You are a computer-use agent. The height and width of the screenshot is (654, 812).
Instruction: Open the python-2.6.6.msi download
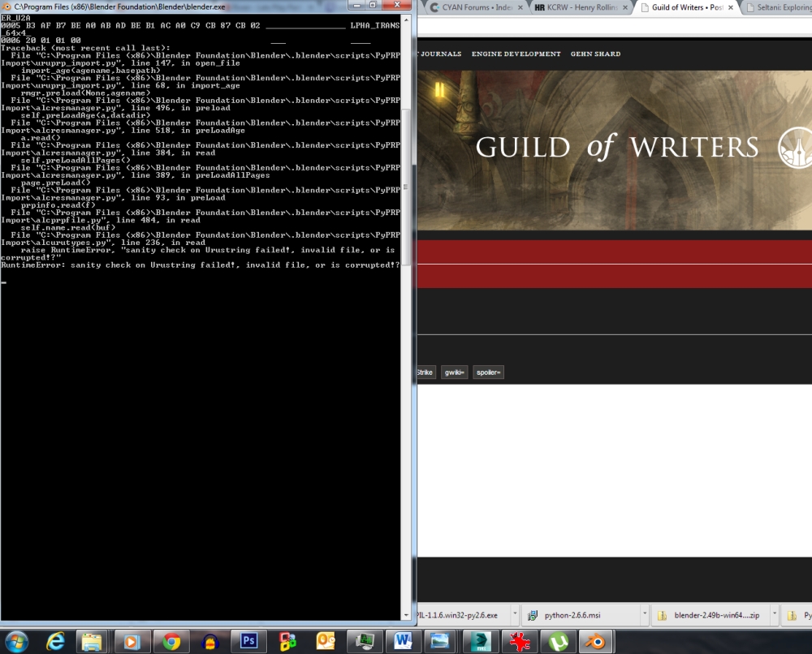(572, 615)
